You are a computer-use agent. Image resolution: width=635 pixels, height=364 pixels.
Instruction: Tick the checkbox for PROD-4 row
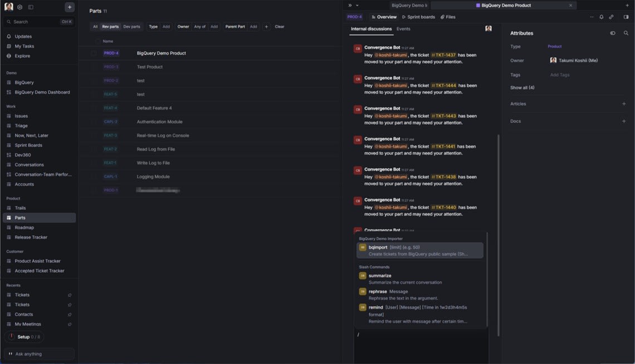(x=94, y=53)
